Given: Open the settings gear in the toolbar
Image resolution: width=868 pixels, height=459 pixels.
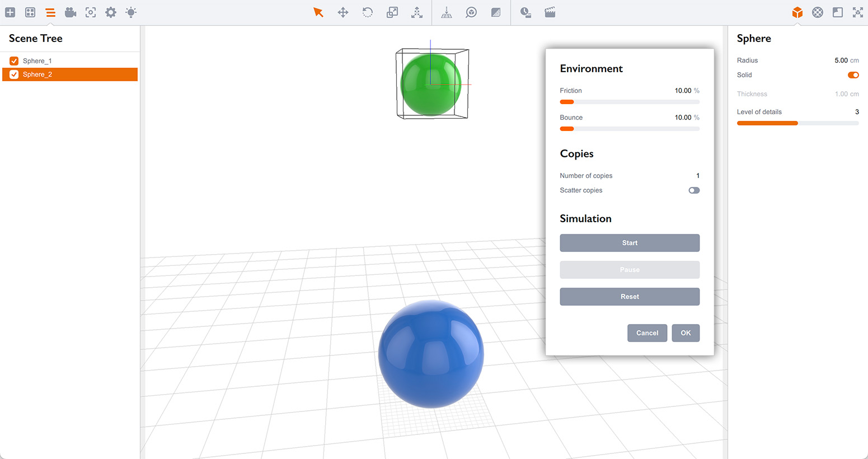Looking at the screenshot, I should tap(110, 12).
